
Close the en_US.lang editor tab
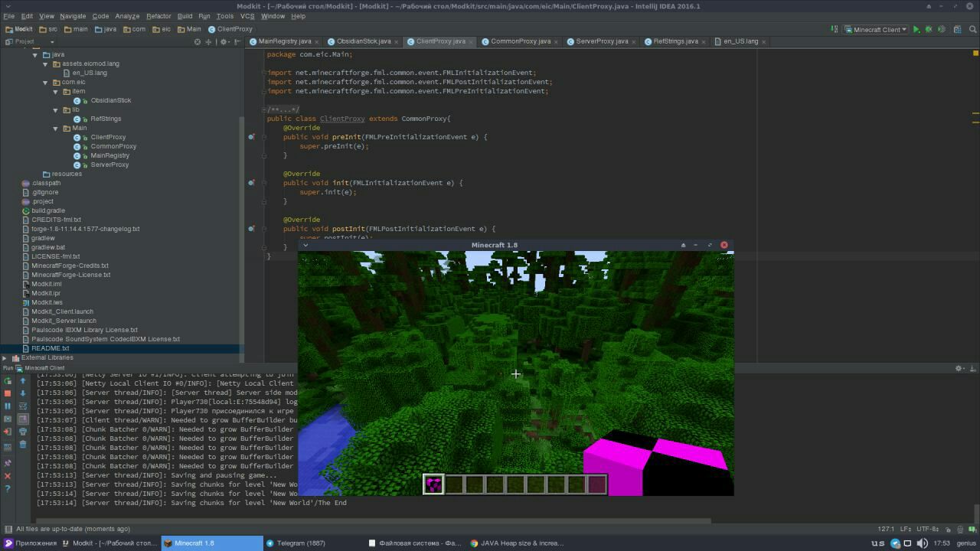coord(764,41)
